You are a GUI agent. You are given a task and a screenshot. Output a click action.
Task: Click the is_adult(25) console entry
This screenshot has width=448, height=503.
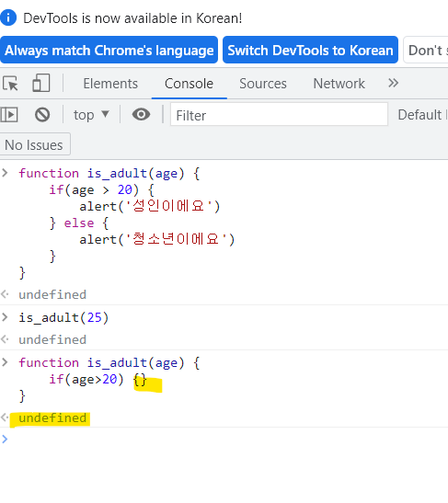tap(63, 317)
